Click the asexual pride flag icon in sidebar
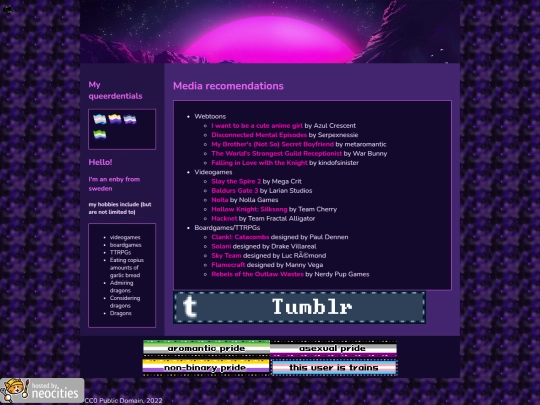 (130, 119)
